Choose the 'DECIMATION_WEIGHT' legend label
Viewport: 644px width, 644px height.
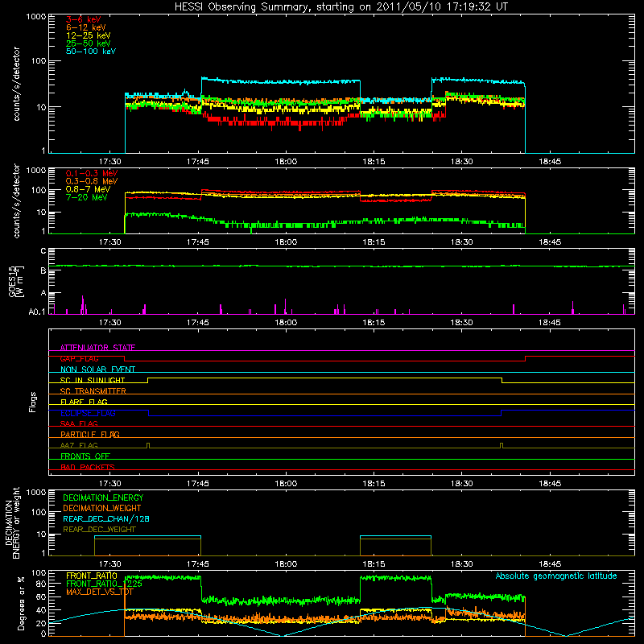point(102,508)
